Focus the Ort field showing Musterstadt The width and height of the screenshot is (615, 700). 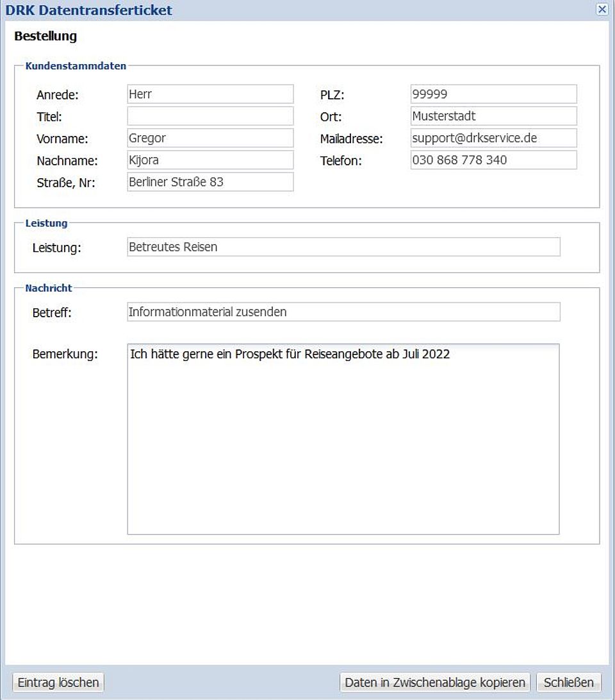click(493, 116)
